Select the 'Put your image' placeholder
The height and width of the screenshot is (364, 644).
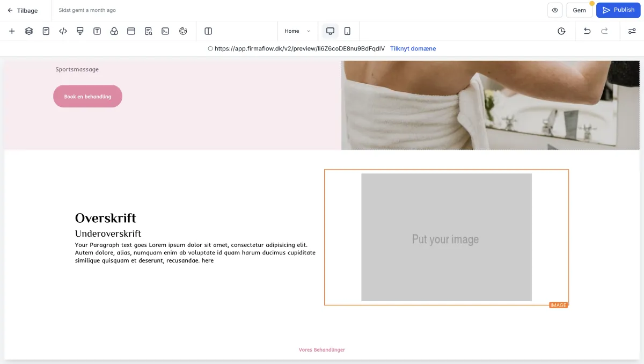click(x=447, y=237)
